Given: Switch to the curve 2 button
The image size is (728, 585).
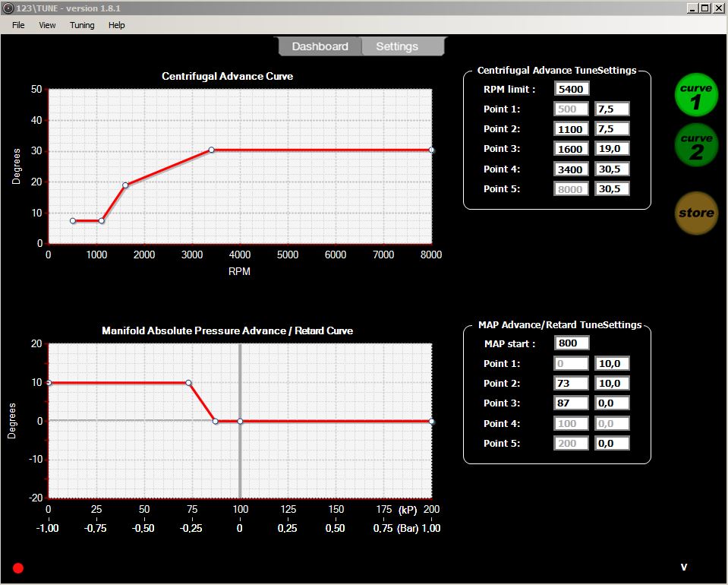Looking at the screenshot, I should tap(695, 145).
